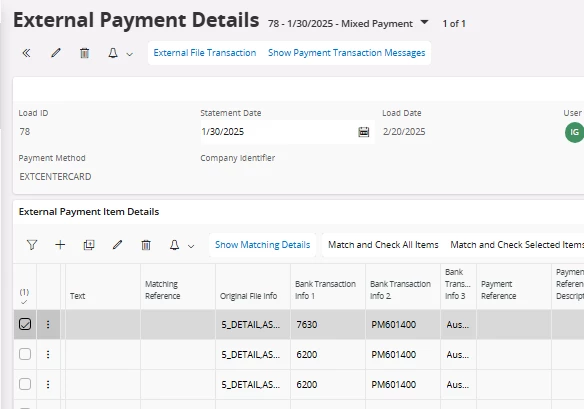584x409 pixels.
Task: Show Payment Transaction Messages
Action: click(346, 53)
